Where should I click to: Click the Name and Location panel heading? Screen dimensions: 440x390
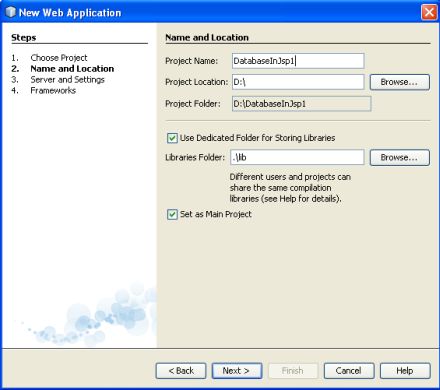tap(207, 37)
